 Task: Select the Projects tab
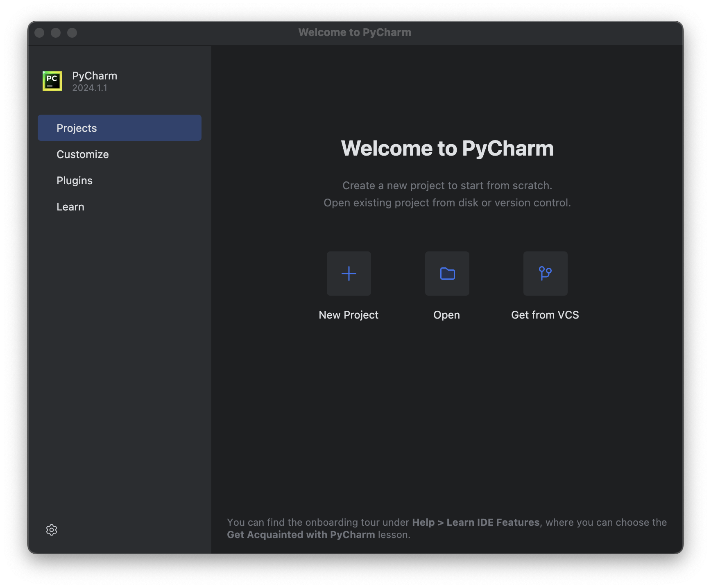tap(120, 128)
